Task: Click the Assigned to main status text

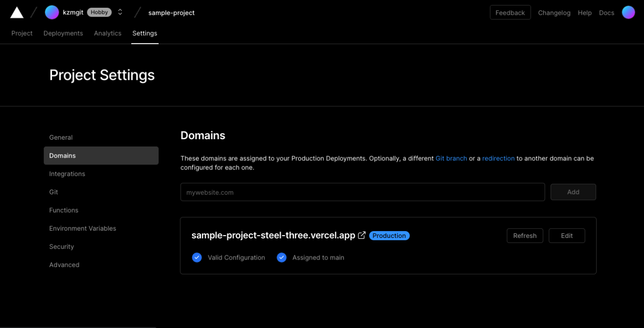Action: click(x=318, y=258)
